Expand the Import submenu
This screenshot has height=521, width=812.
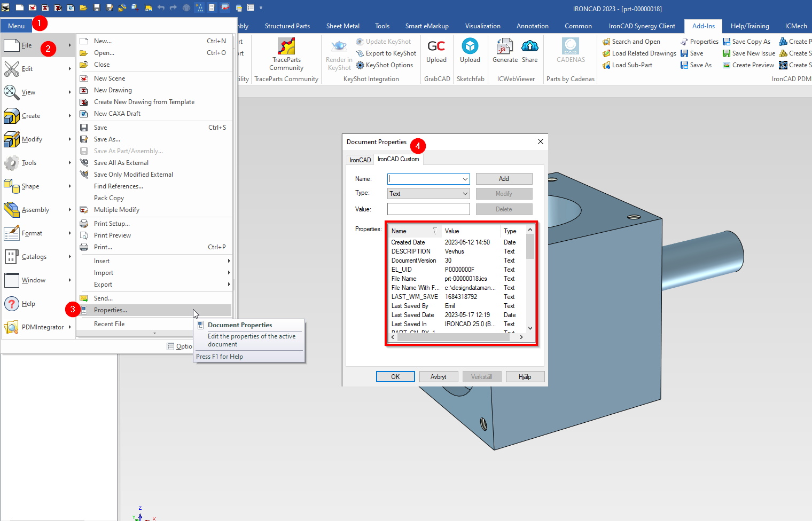tap(155, 273)
